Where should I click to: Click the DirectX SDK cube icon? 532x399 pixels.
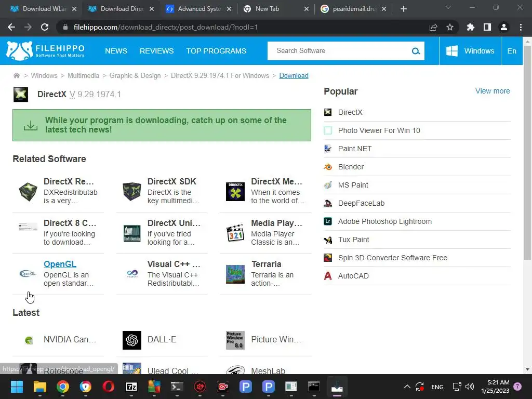(x=131, y=191)
